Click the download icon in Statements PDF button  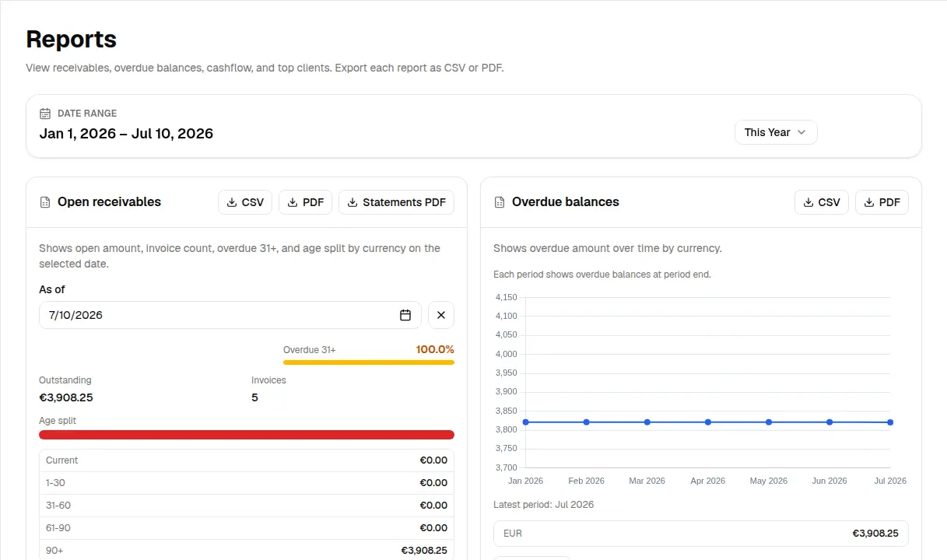[352, 202]
